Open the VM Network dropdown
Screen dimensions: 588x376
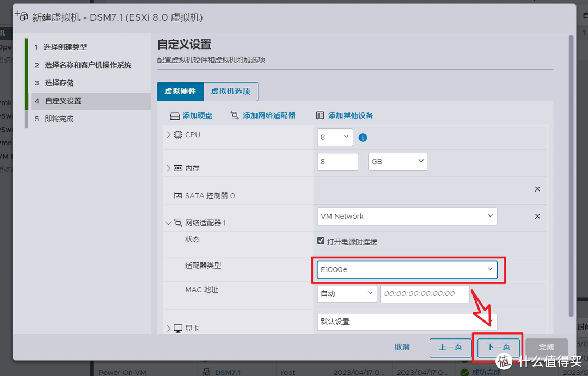coord(407,216)
